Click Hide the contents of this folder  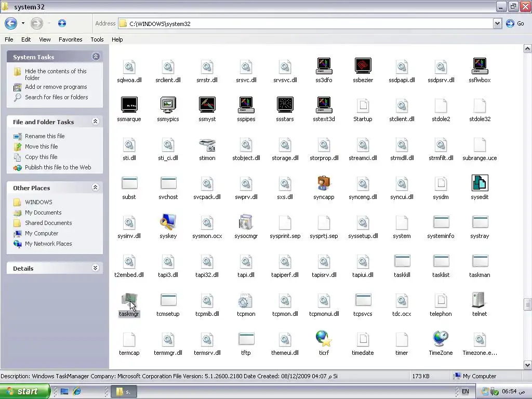pos(56,74)
